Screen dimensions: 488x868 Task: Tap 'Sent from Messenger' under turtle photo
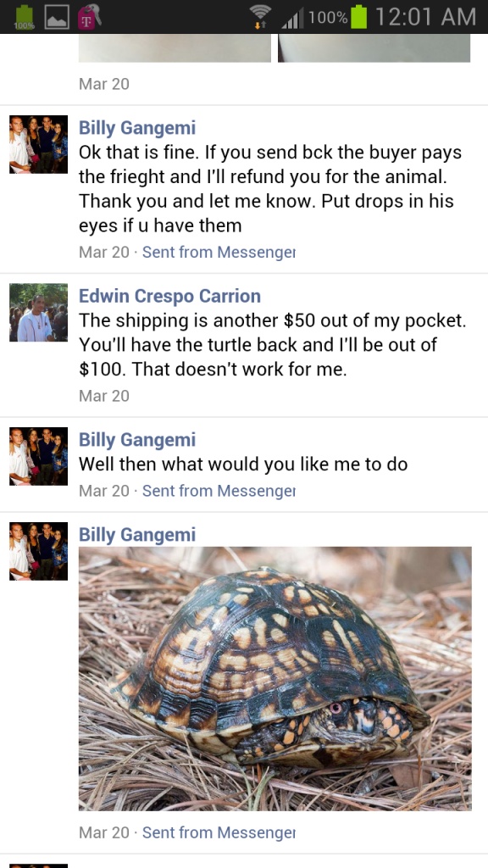(219, 832)
